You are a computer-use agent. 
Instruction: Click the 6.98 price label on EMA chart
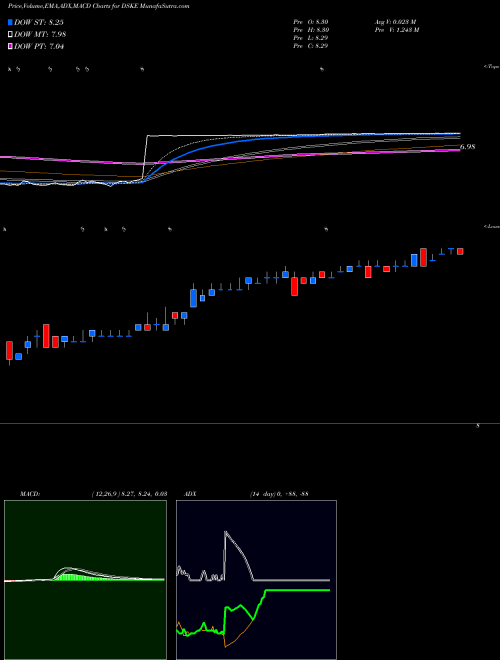[468, 147]
